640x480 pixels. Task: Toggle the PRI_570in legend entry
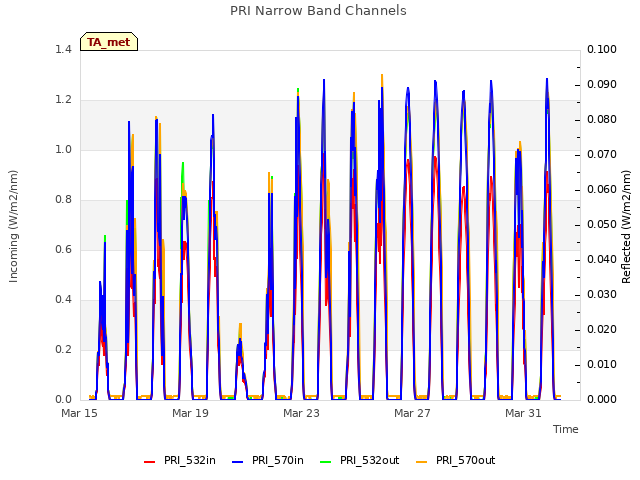268,460
